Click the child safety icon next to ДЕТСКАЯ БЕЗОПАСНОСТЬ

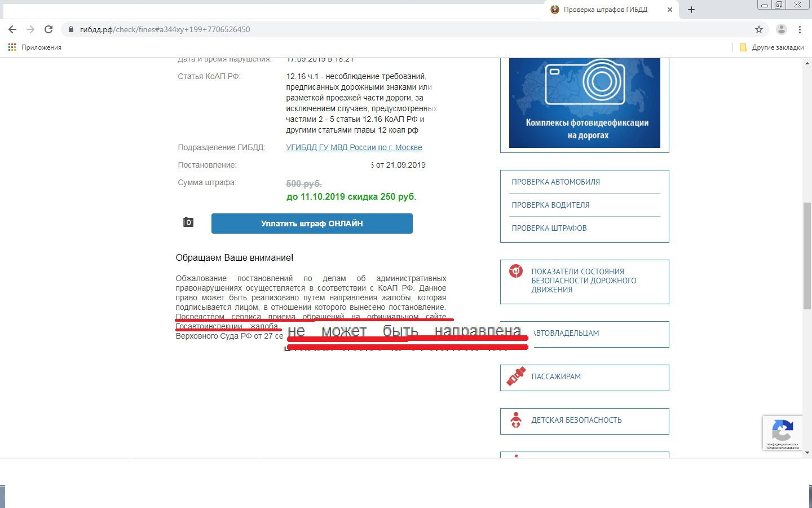[x=515, y=420]
